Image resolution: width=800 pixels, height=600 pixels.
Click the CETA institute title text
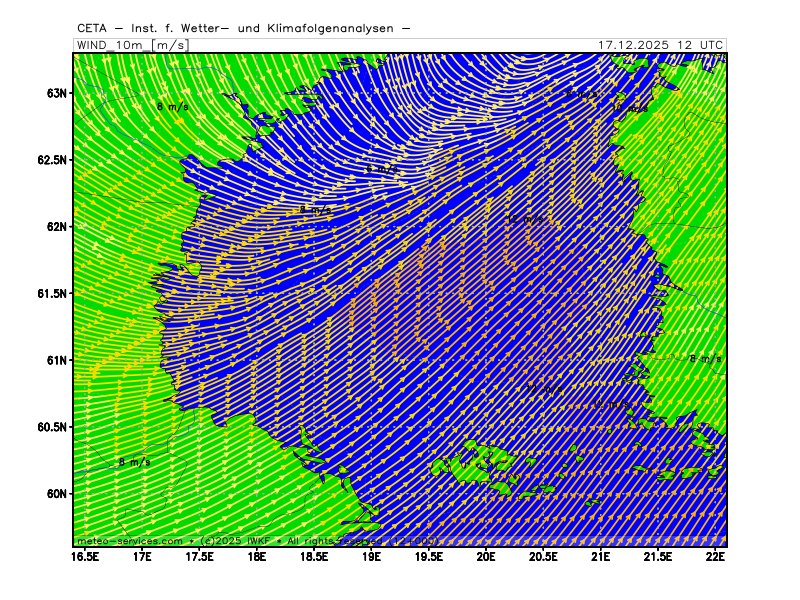pos(243,29)
